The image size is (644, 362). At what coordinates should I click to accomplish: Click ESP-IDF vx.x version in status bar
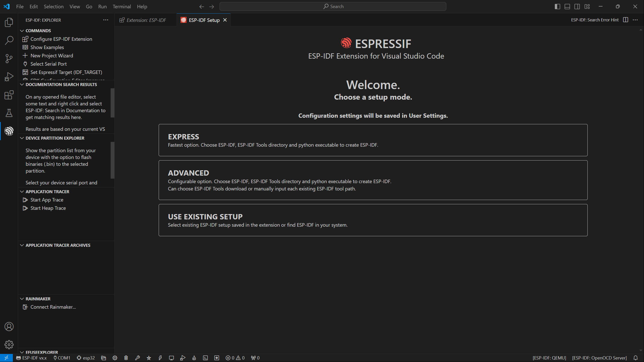(x=31, y=358)
